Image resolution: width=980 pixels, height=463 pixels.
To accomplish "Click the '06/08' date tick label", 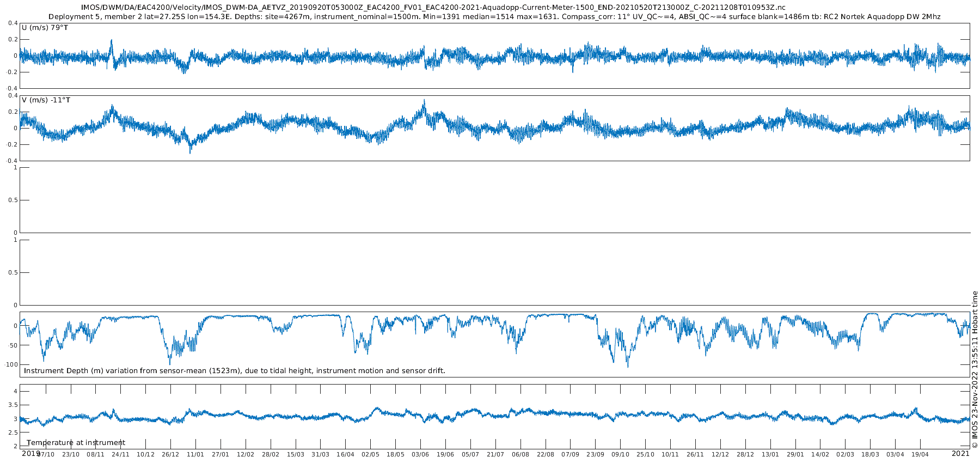I will click(520, 454).
